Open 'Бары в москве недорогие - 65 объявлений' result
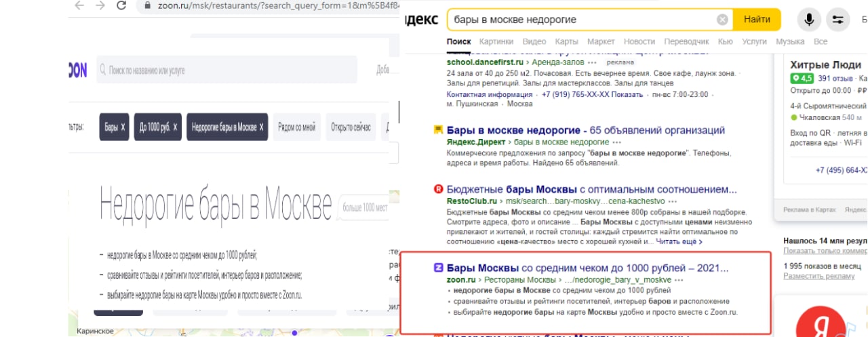The height and width of the screenshot is (337, 868). (586, 130)
